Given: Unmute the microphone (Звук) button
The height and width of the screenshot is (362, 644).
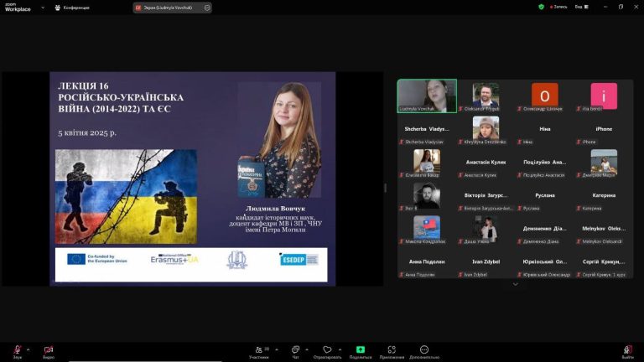Looking at the screenshot, I should point(17,349).
